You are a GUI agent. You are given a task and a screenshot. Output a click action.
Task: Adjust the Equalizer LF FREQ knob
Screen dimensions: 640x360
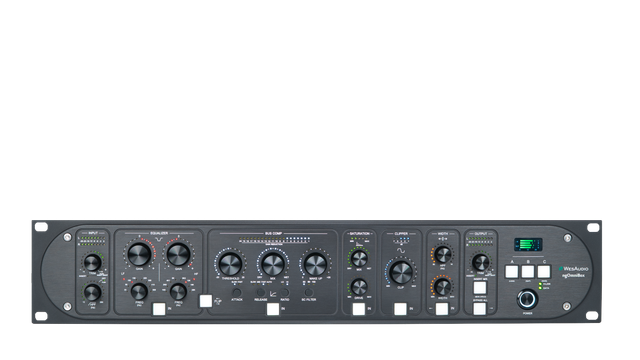click(139, 292)
